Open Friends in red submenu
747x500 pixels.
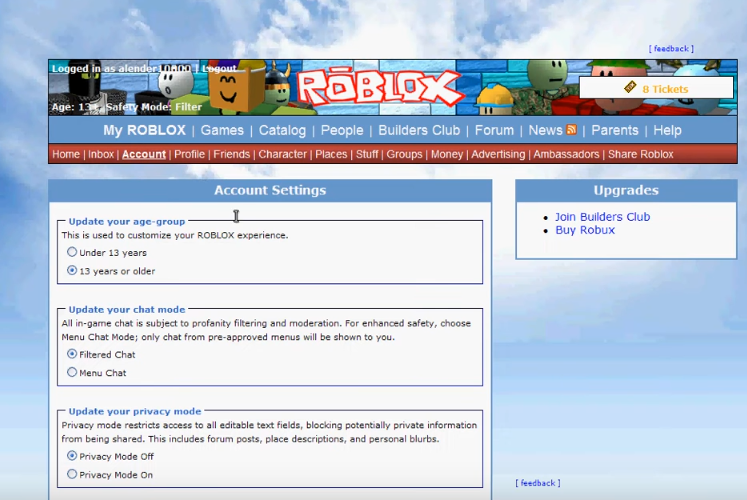click(232, 154)
